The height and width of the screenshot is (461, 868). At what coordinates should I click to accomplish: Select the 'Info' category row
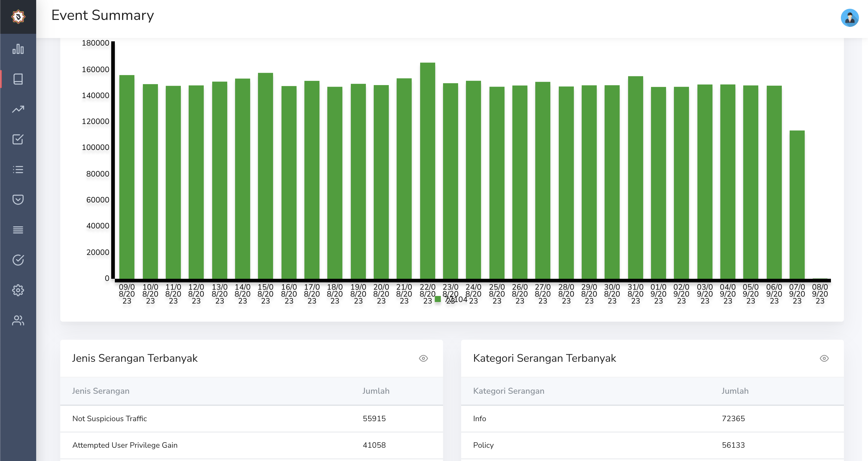(x=652, y=418)
